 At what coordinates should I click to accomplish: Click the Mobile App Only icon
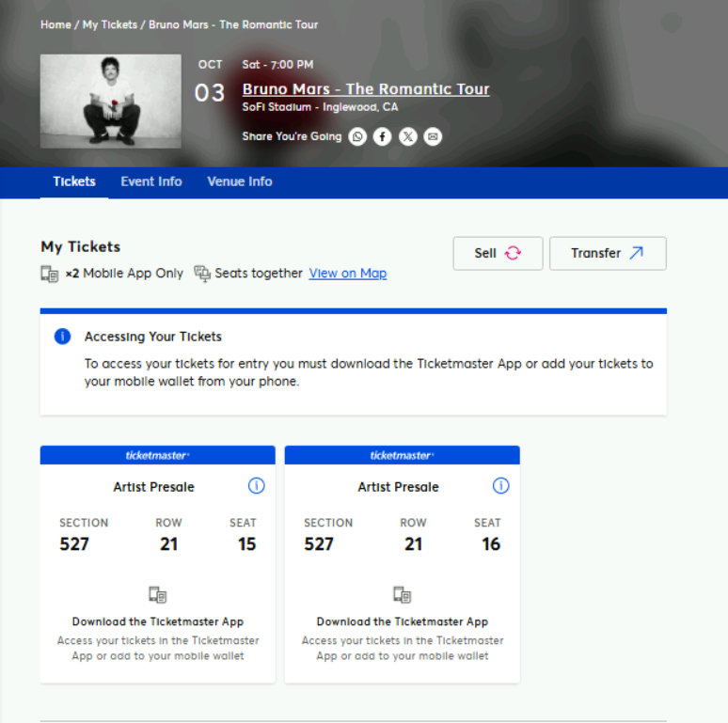coord(50,274)
